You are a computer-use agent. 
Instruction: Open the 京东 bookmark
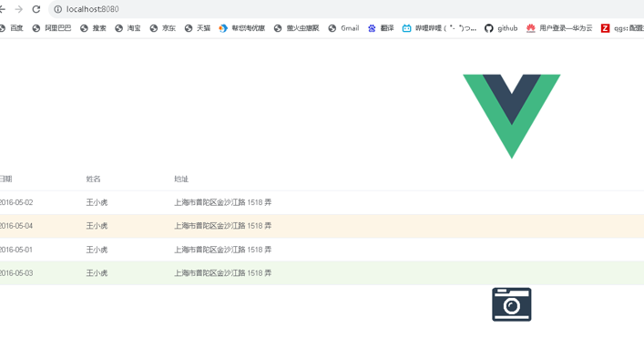tap(163, 28)
